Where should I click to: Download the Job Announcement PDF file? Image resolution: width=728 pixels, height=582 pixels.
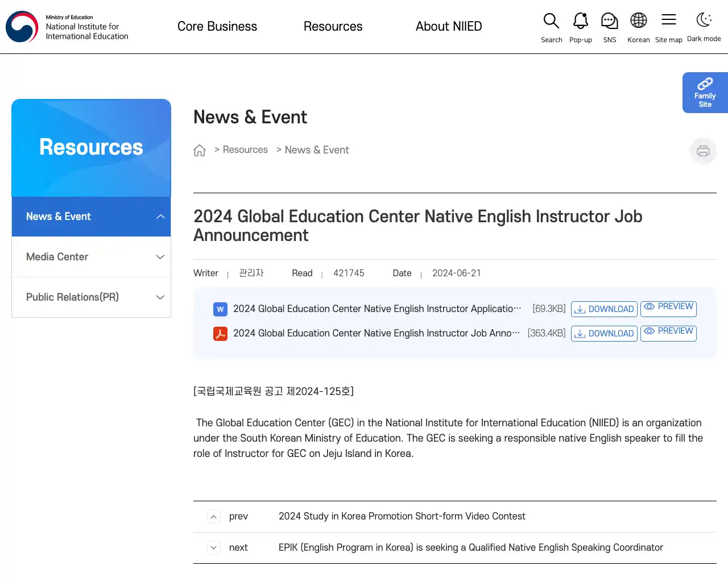(x=604, y=334)
